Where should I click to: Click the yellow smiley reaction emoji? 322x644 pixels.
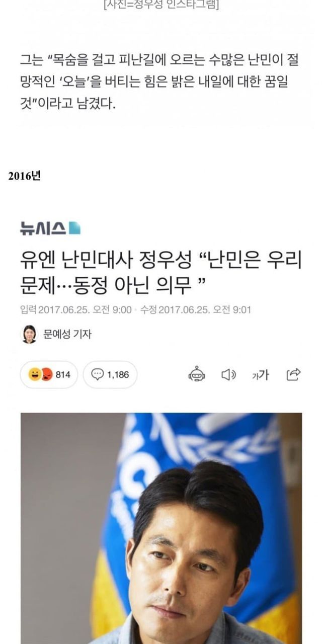(34, 375)
